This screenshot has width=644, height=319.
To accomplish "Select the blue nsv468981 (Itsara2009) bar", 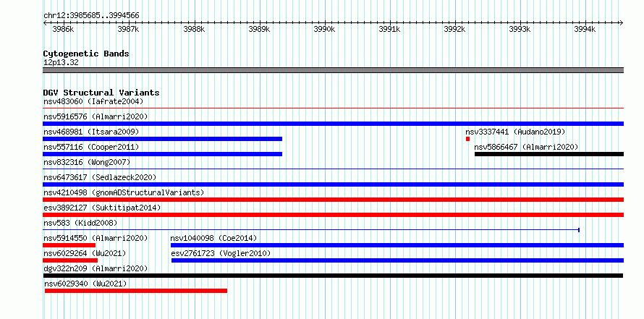I will point(163,139).
